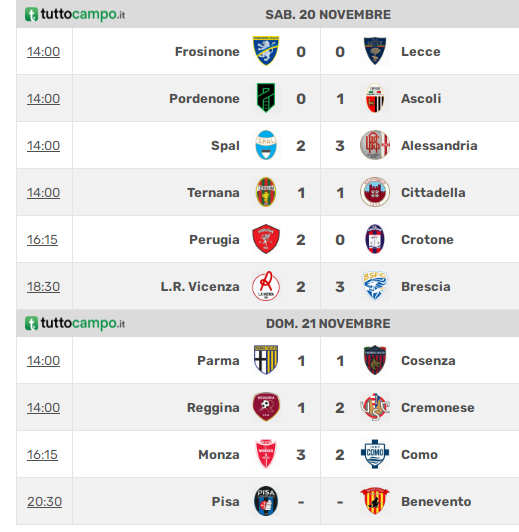Open the Benevento witch crest
Image resolution: width=519 pixels, height=532 pixels.
[x=375, y=501]
